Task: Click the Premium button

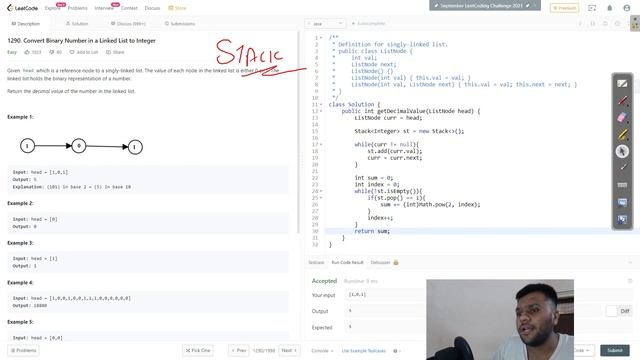Action: [x=564, y=8]
